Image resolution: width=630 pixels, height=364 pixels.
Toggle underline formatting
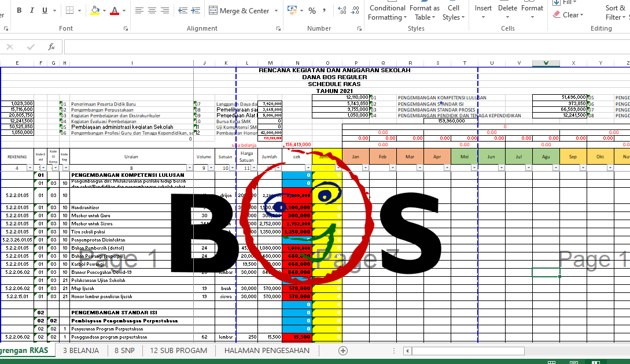point(45,10)
